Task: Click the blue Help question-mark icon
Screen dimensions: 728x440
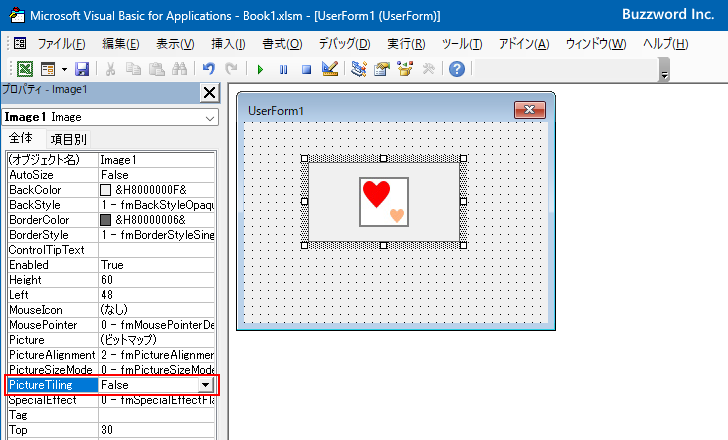Action: (x=457, y=69)
